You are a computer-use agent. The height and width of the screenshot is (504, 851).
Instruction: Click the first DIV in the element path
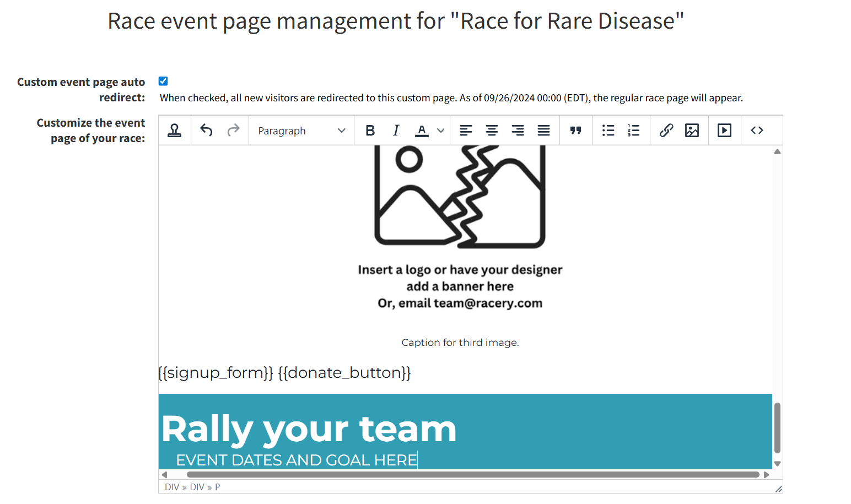pos(171,487)
